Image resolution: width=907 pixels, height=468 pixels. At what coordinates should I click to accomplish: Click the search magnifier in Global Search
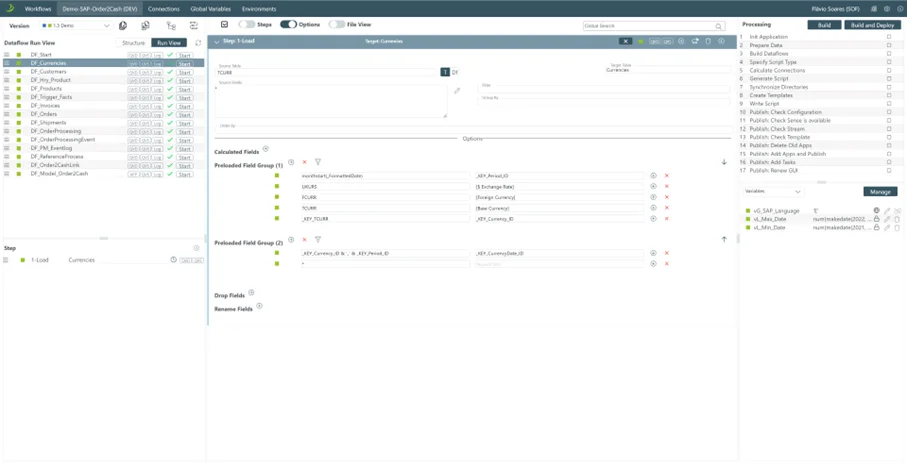point(718,26)
